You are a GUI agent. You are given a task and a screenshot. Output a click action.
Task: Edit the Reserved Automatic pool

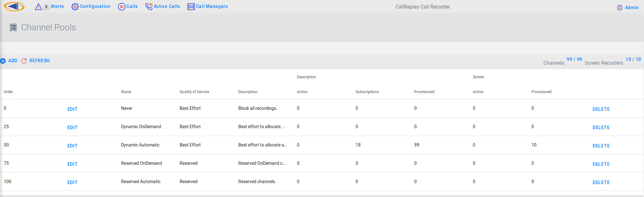73,182
